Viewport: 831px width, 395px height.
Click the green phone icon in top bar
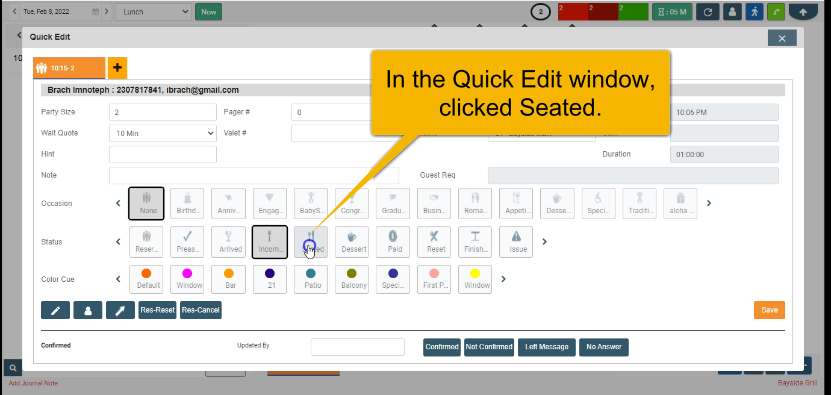point(776,12)
